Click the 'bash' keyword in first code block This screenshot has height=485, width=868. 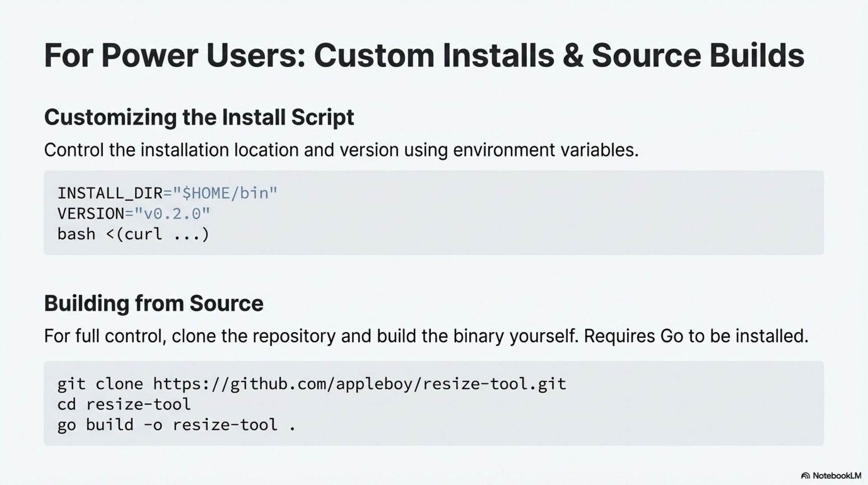76,234
